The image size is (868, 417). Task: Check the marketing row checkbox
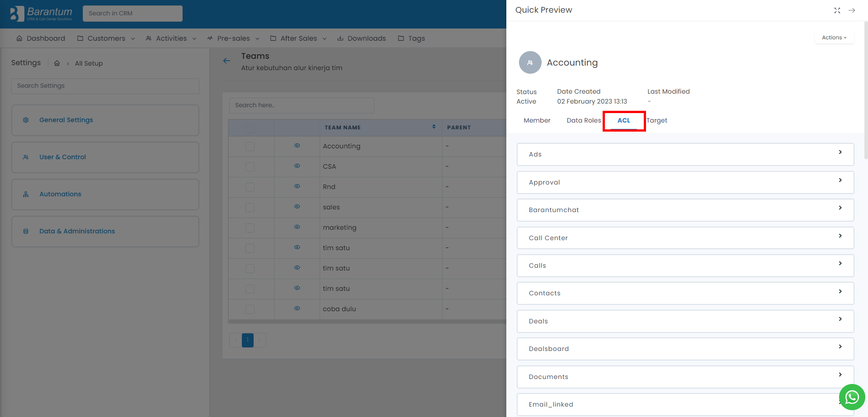click(x=250, y=228)
